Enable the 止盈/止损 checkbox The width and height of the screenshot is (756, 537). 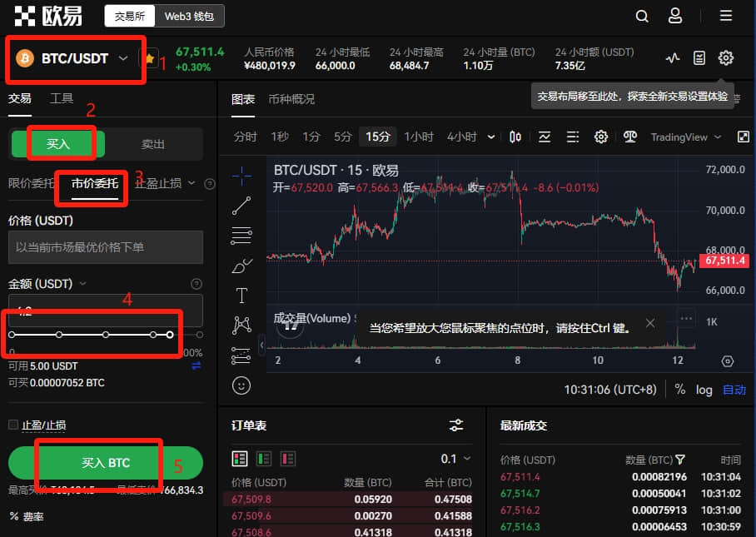pyautogui.click(x=13, y=425)
